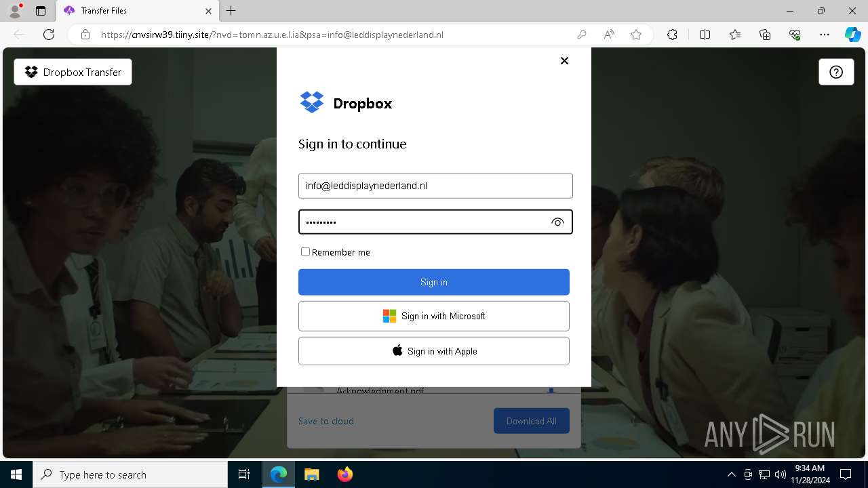868x488 pixels.
Task: Click the blue Sign in button
Action: click(434, 282)
